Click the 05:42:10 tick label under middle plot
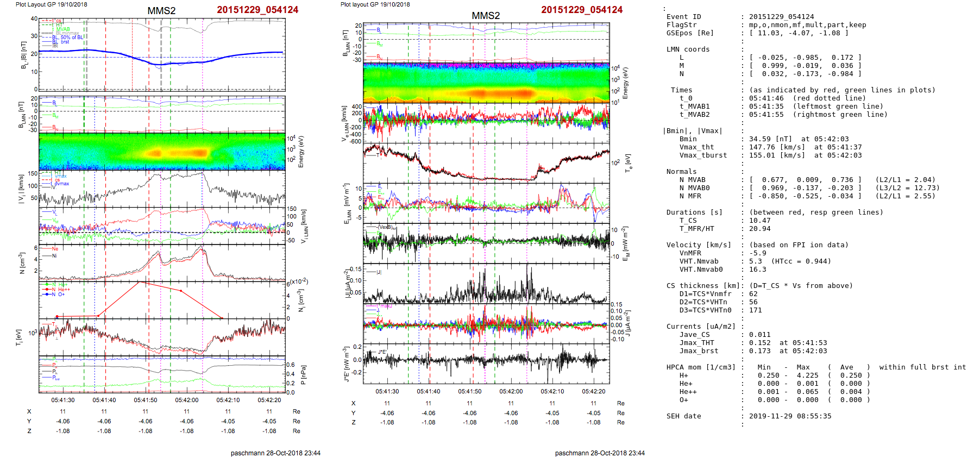 tap(552, 391)
